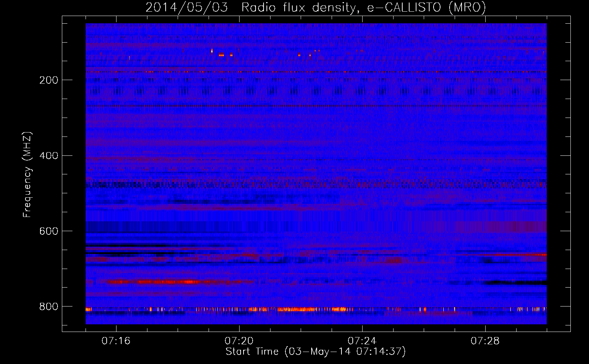Click the 07:28 time tick label
This screenshot has height=364, width=589.
(x=485, y=341)
